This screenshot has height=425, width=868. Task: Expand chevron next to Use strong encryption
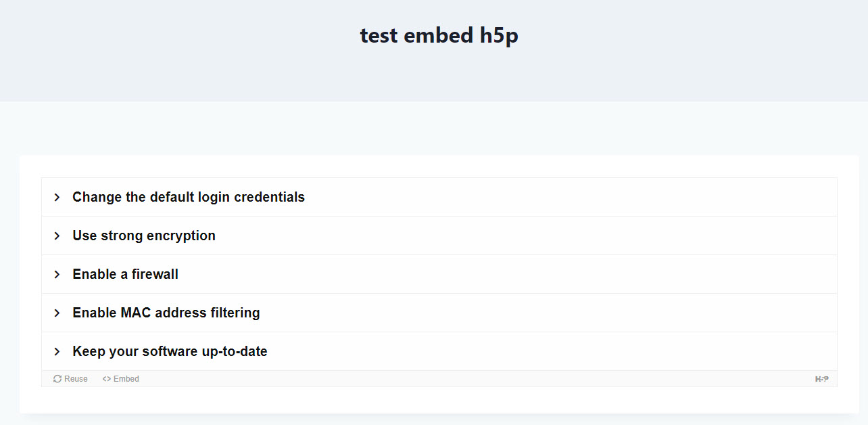click(x=57, y=236)
